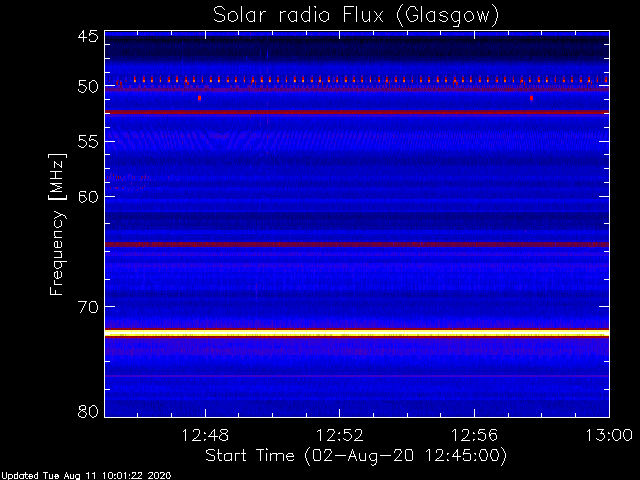
Task: Click the 70 frequency tick label
Action: click(x=88, y=307)
